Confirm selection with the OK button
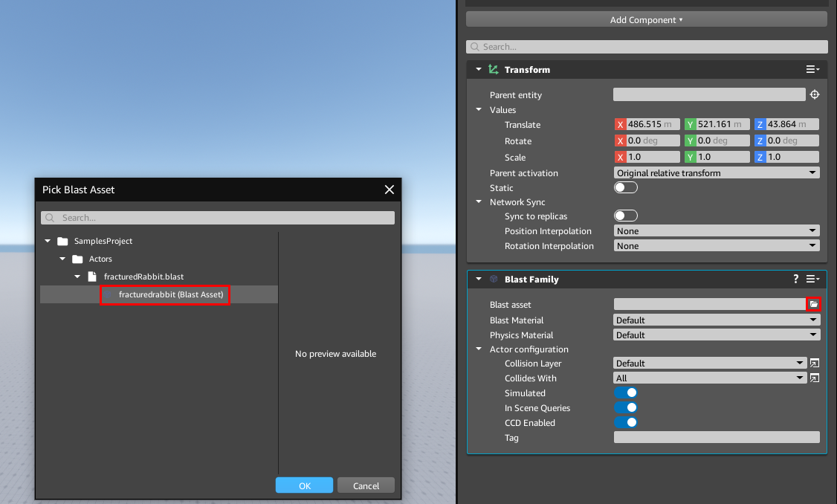This screenshot has height=504, width=837. 304,485
